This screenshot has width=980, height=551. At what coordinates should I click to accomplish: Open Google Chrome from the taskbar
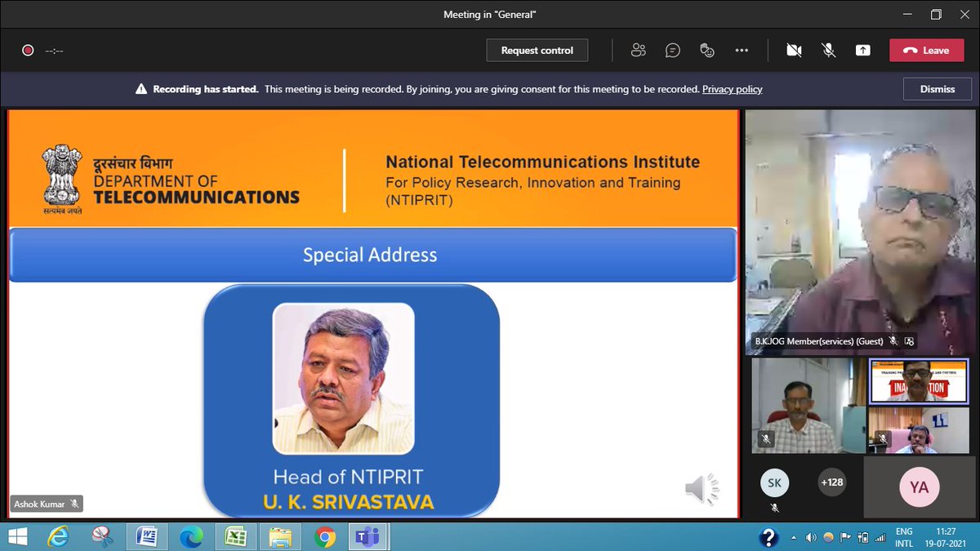pos(324,536)
